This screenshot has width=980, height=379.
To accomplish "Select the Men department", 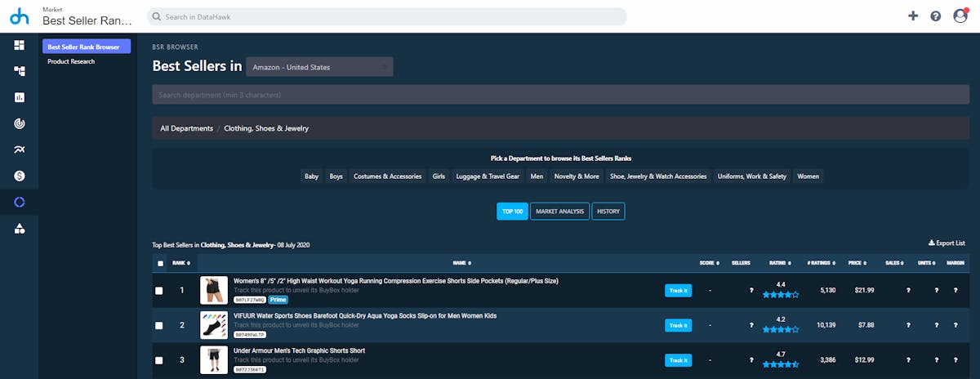I will 537,176.
